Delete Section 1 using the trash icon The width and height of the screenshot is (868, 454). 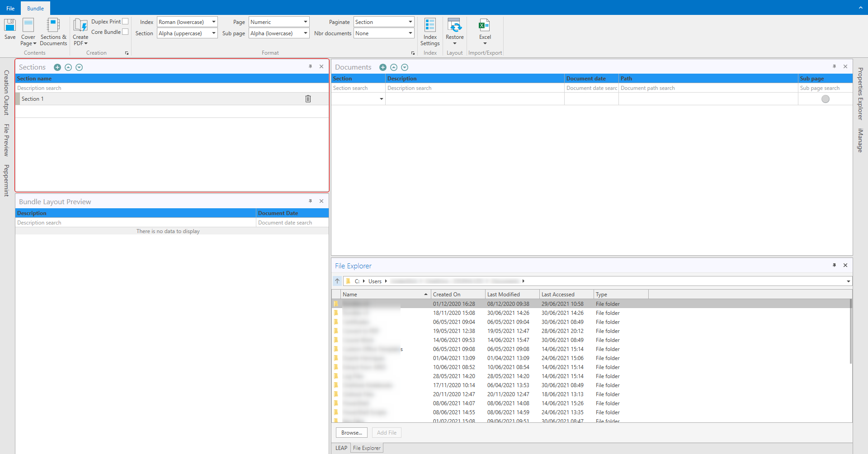pos(308,99)
